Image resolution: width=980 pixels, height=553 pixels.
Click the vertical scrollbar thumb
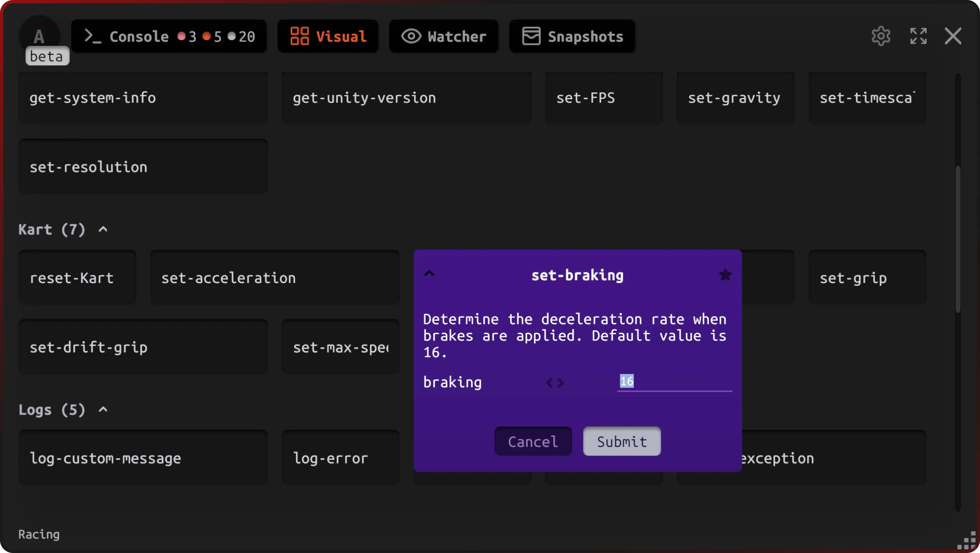(x=958, y=239)
